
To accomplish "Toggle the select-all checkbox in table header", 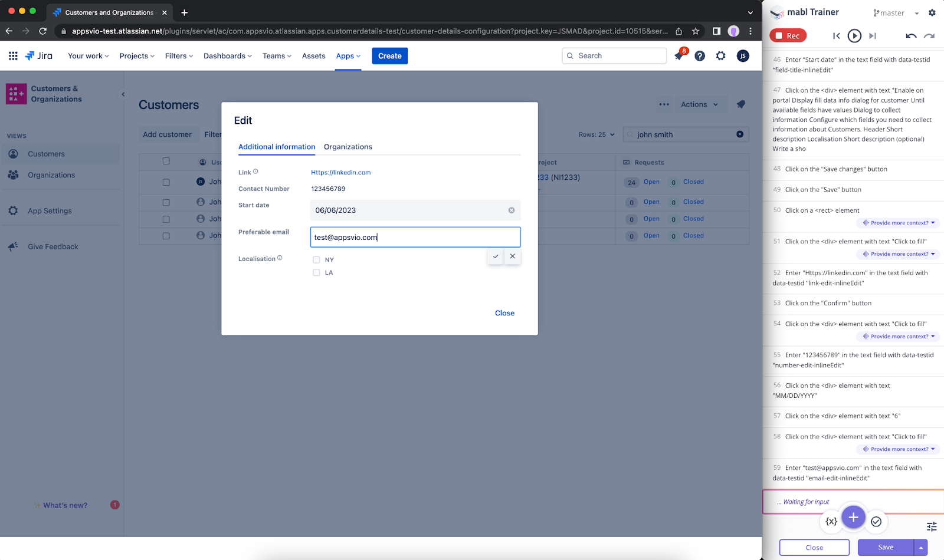I will pyautogui.click(x=166, y=161).
